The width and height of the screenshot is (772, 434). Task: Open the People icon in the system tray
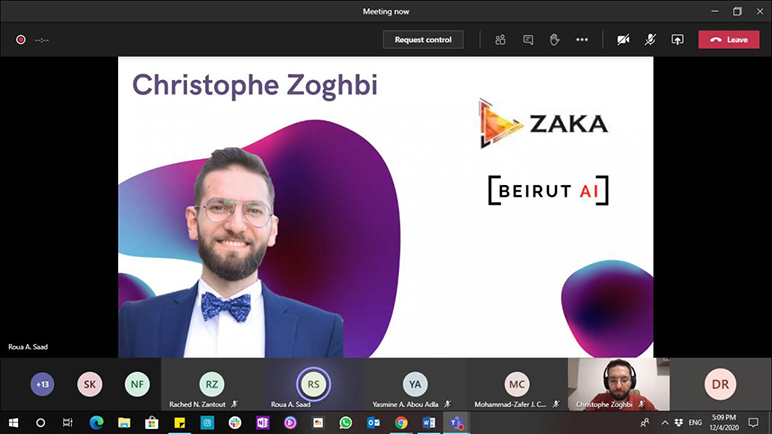[x=644, y=423]
